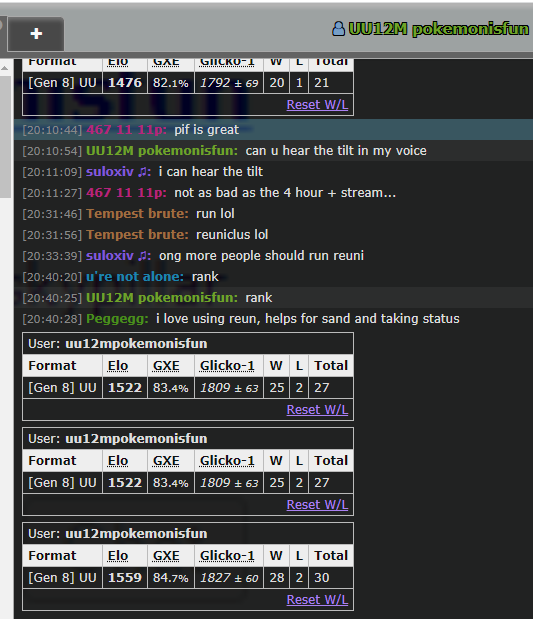Click scrollbar up arrow in chat pane
The image size is (533, 619).
(5, 68)
